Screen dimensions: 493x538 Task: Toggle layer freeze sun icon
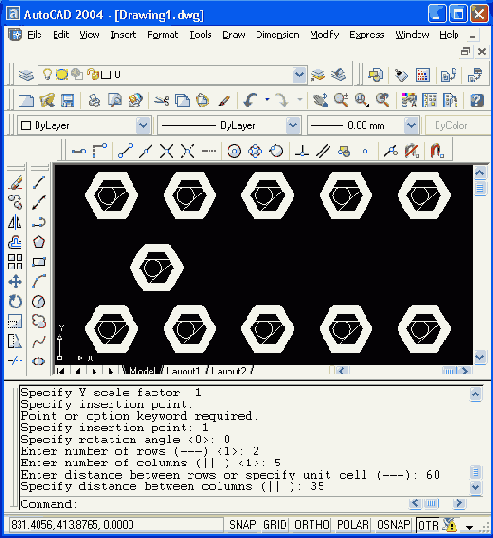(62, 74)
